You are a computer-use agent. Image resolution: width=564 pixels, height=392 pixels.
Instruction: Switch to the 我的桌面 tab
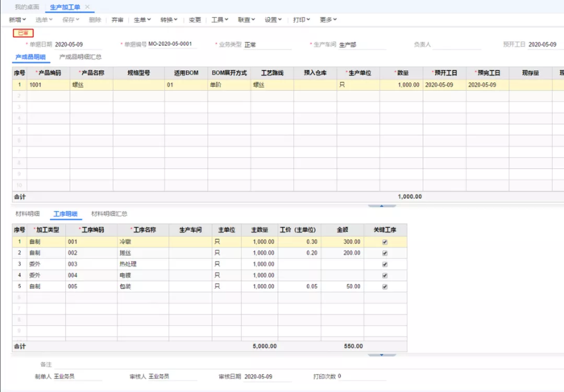pyautogui.click(x=27, y=6)
